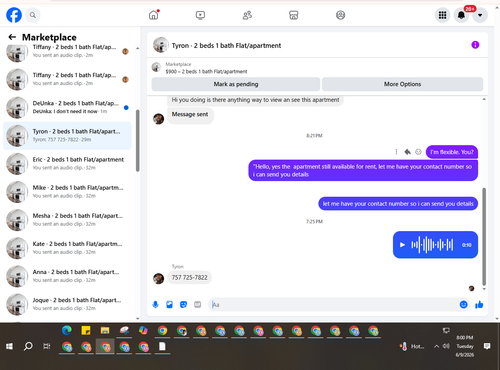The image size is (500, 370).
Task: Click the listing title in chat header
Action: (x=226, y=45)
